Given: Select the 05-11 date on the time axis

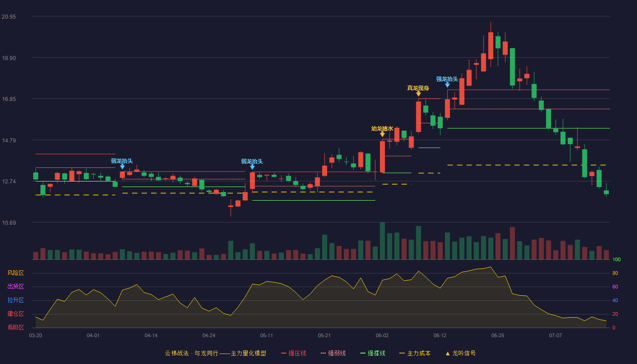Looking at the screenshot, I should coord(267,335).
